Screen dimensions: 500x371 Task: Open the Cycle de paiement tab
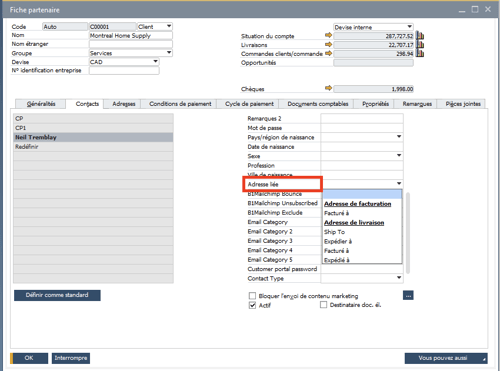pos(248,104)
